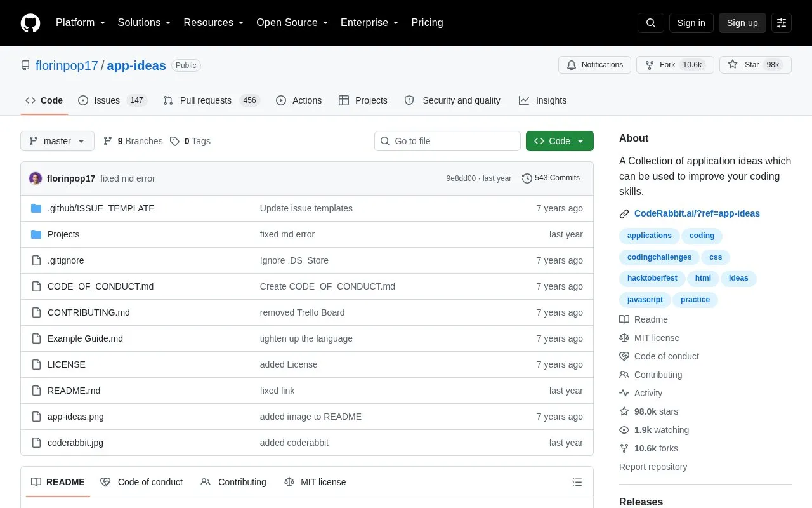Image resolution: width=812 pixels, height=508 pixels.
Task: Open the Projects folder
Action: [63, 234]
